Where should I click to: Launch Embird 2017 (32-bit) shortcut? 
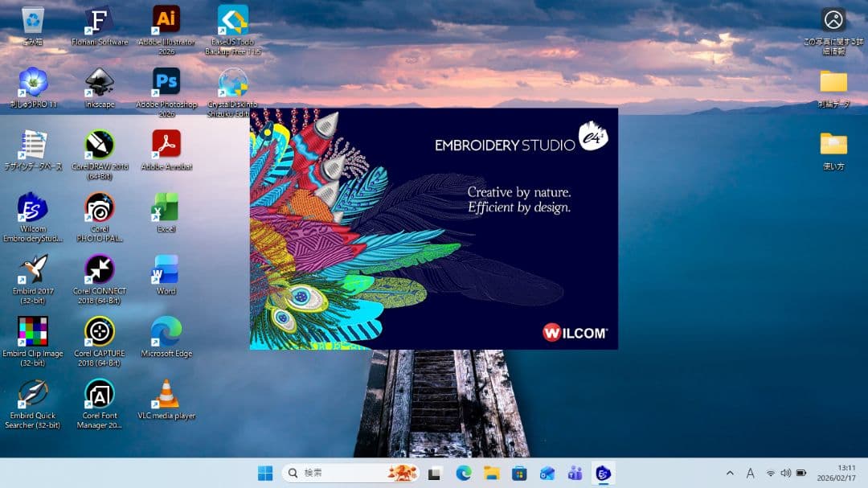pos(33,279)
